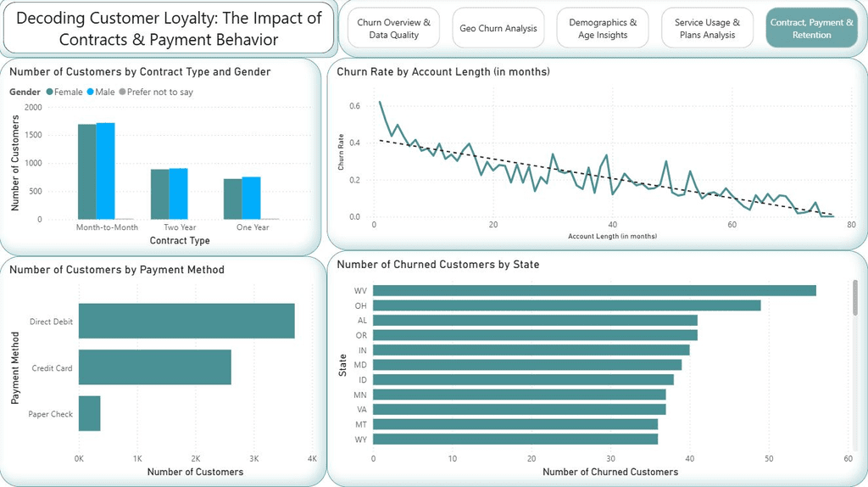This screenshot has width=868, height=487.
Task: Open Service Usage & Plans Analysis tab
Action: pyautogui.click(x=707, y=29)
